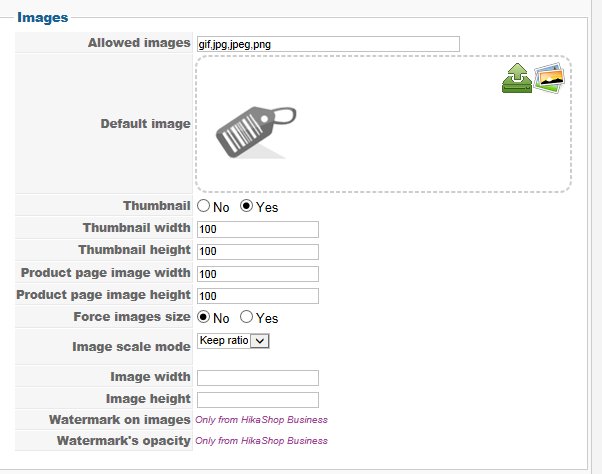This screenshot has height=474, width=602.
Task: Click HikaShop Business note for Watermark's opacity
Action: (261, 441)
